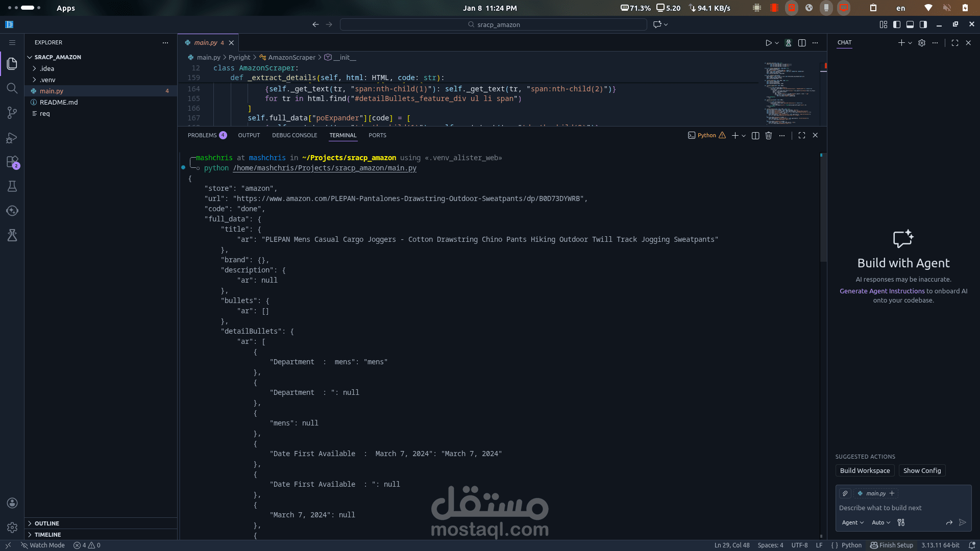Focus the 'Describe what to build next' input

point(903,508)
